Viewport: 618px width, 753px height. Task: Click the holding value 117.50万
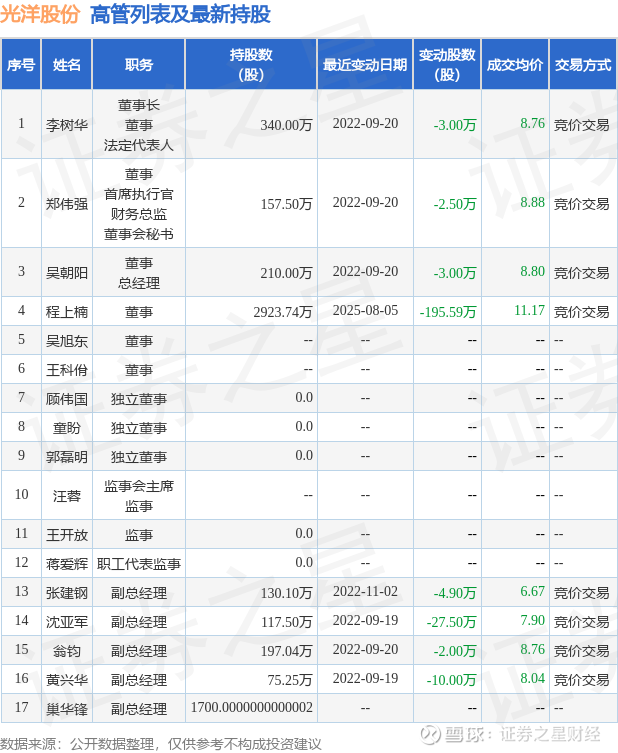point(286,622)
